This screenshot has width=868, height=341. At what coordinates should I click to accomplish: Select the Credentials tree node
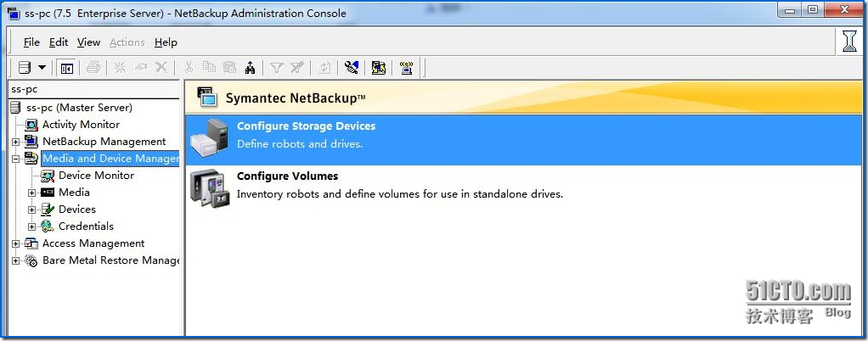click(x=86, y=226)
